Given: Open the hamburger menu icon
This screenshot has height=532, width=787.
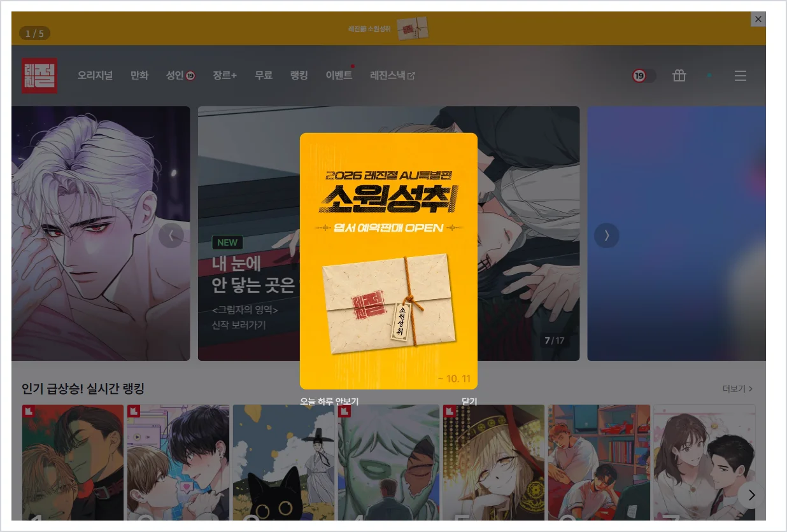Looking at the screenshot, I should 740,76.
